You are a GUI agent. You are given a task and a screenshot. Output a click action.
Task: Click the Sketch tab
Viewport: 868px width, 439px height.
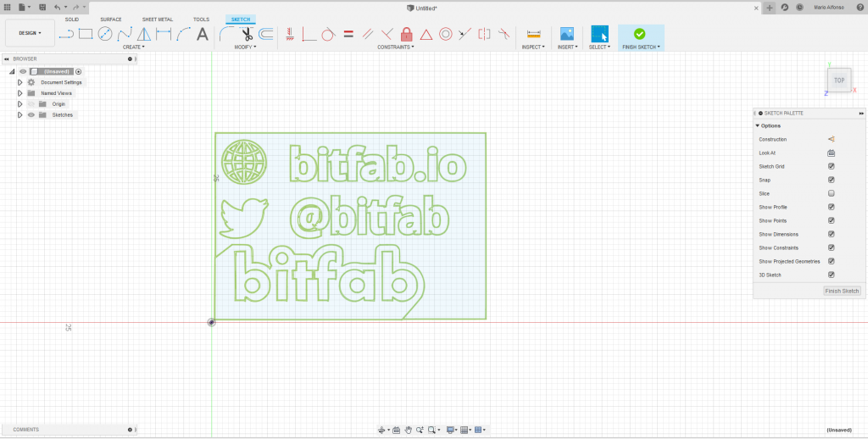click(x=241, y=19)
